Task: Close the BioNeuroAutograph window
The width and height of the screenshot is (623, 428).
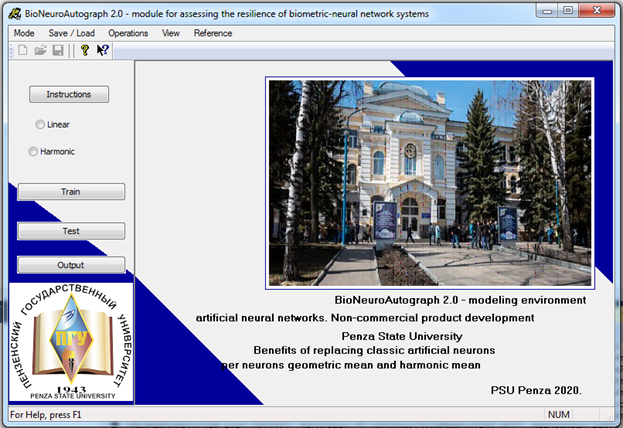Action: coord(597,11)
